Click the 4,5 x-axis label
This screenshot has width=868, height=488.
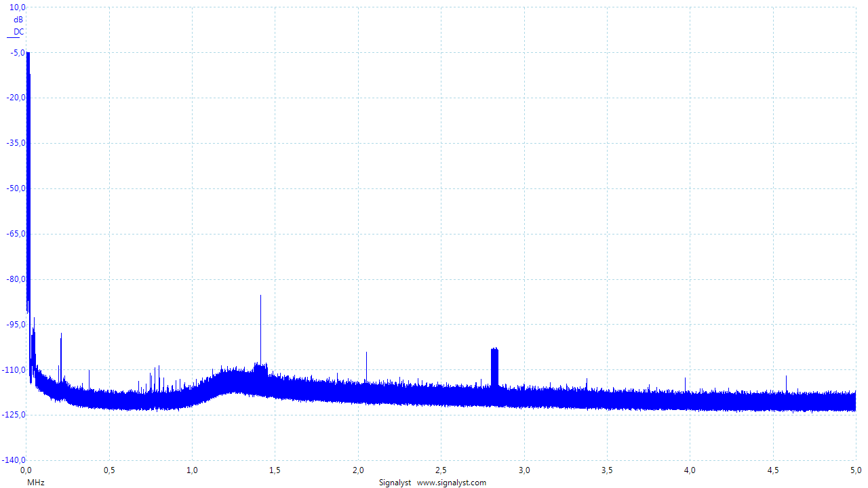(773, 470)
